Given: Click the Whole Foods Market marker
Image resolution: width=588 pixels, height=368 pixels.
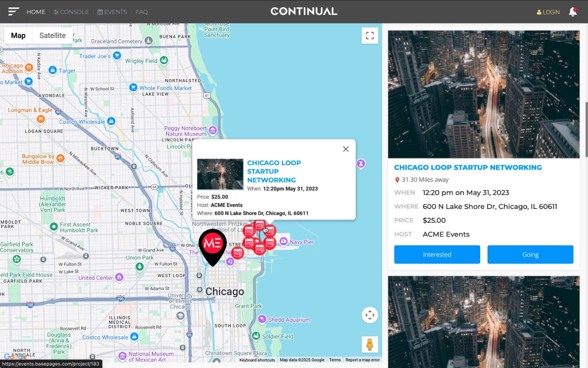Looking at the screenshot, I should tap(133, 88).
